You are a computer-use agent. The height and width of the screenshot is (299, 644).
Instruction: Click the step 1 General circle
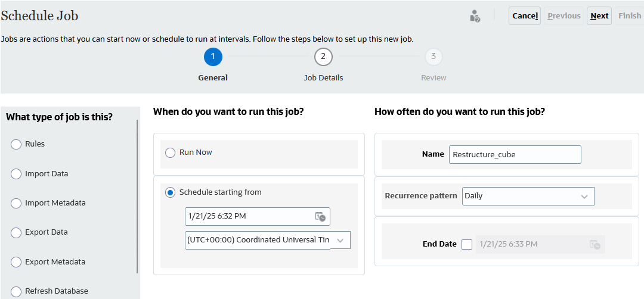(213, 57)
